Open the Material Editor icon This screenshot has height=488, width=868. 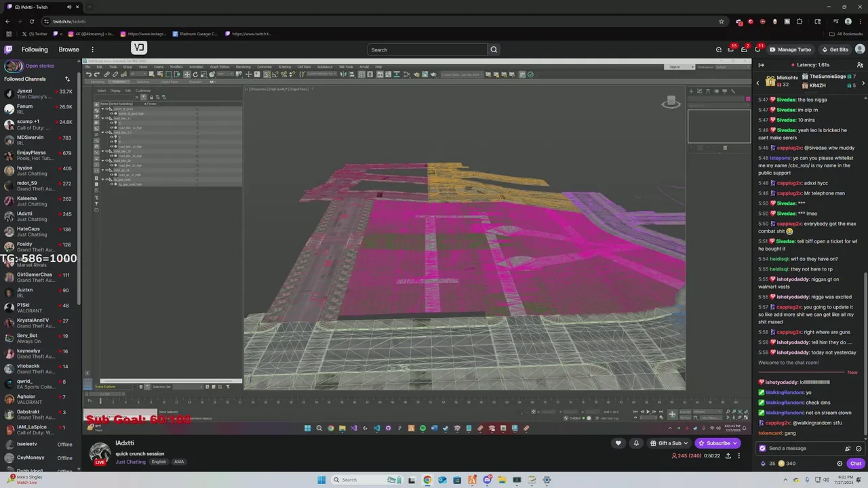click(407, 75)
